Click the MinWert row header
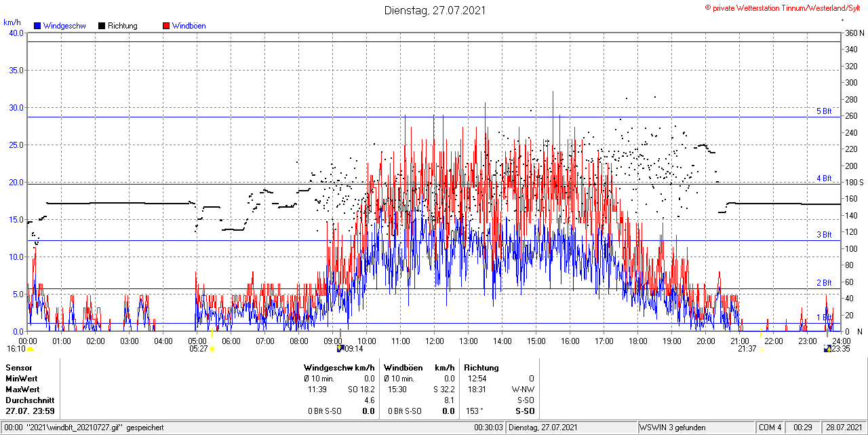This screenshot has height=435, width=868. 22,379
